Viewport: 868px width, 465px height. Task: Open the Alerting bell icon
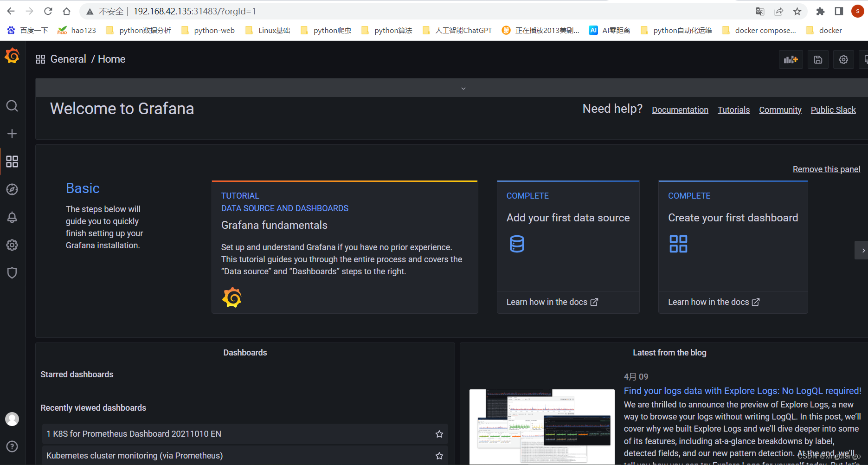(x=12, y=217)
